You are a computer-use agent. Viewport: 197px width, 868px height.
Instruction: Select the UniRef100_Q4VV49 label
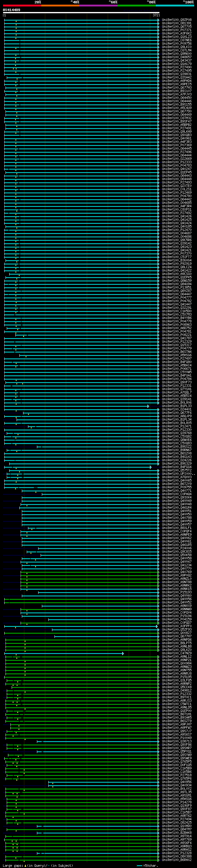click(x=176, y=501)
